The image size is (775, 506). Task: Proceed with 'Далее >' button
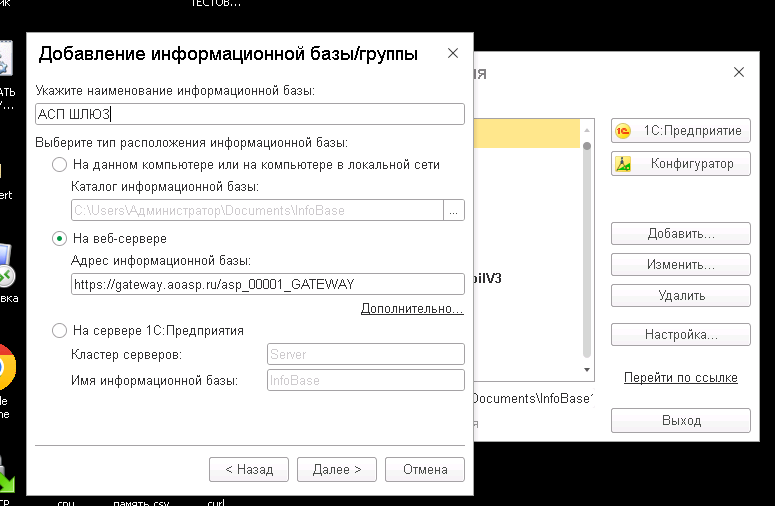coord(337,469)
